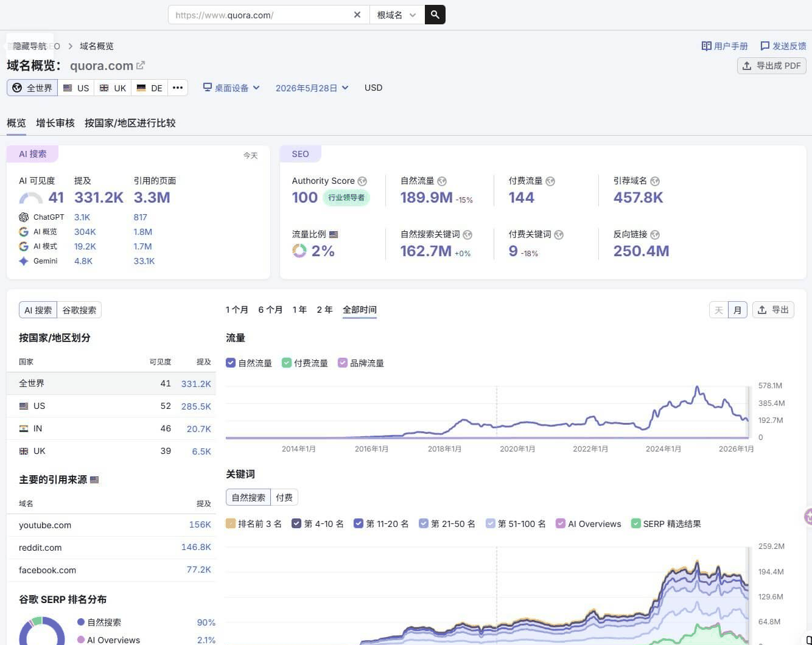The width and height of the screenshot is (812, 645).
Task: Select the 6 个月 time range
Action: [270, 310]
